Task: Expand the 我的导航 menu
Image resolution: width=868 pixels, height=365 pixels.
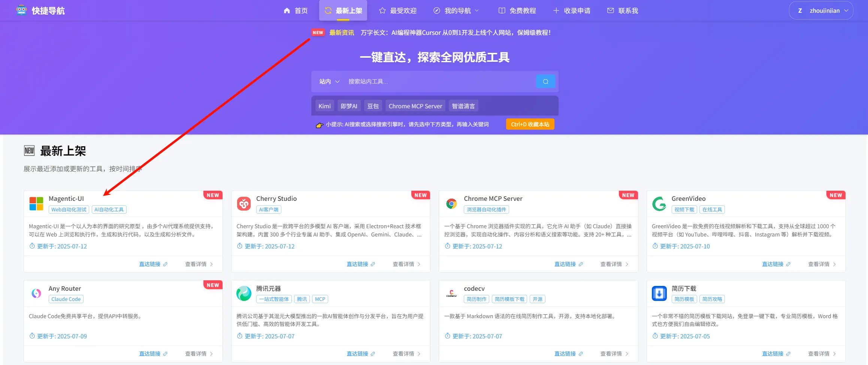Action: pyautogui.click(x=456, y=10)
